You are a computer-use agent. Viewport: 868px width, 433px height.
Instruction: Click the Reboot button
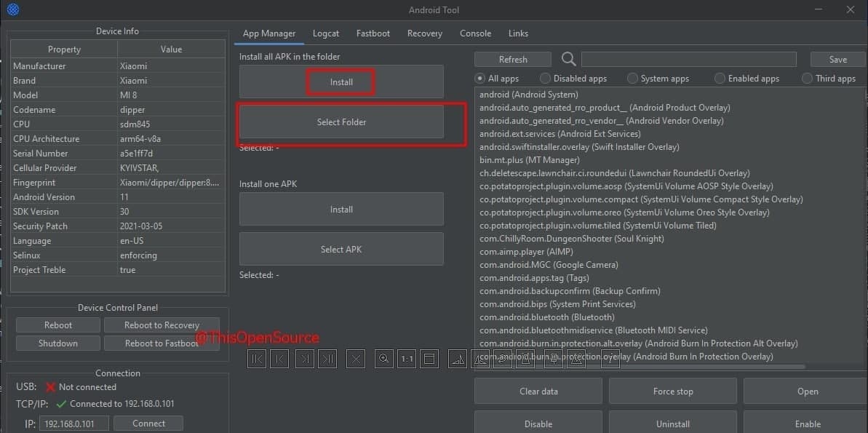click(58, 325)
